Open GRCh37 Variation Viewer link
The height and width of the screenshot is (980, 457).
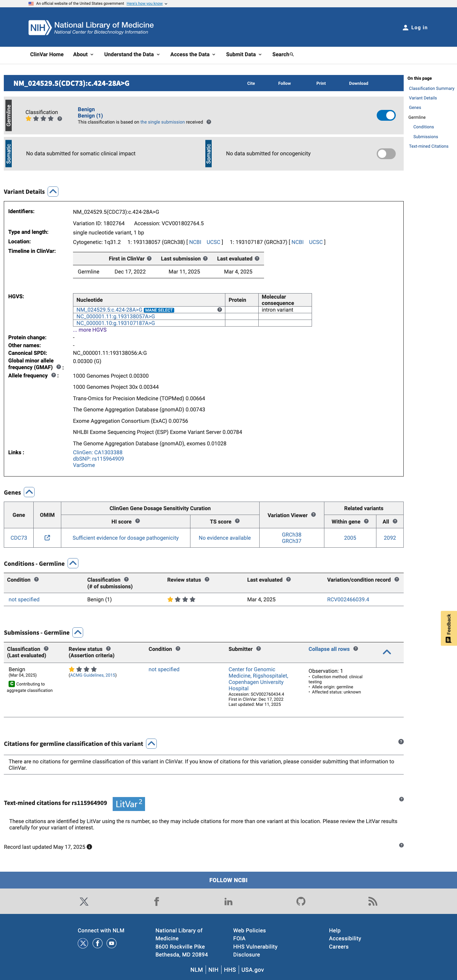pos(291,541)
